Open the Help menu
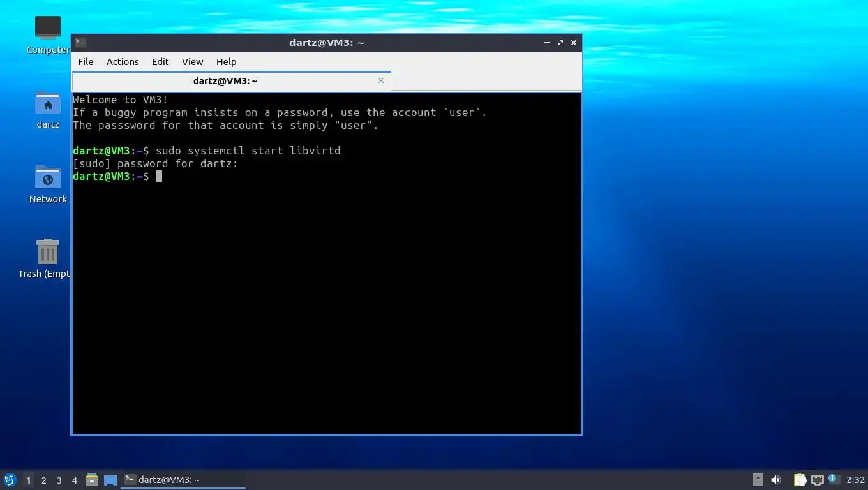This screenshot has height=490, width=868. (226, 62)
